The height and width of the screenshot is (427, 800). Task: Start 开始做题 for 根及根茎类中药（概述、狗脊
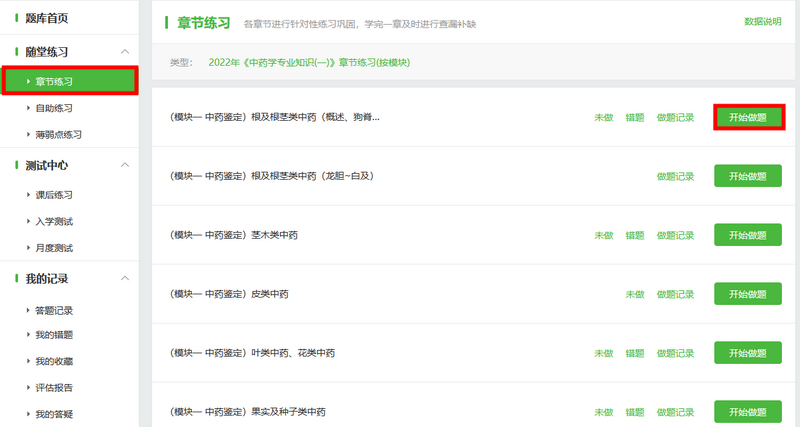(748, 117)
